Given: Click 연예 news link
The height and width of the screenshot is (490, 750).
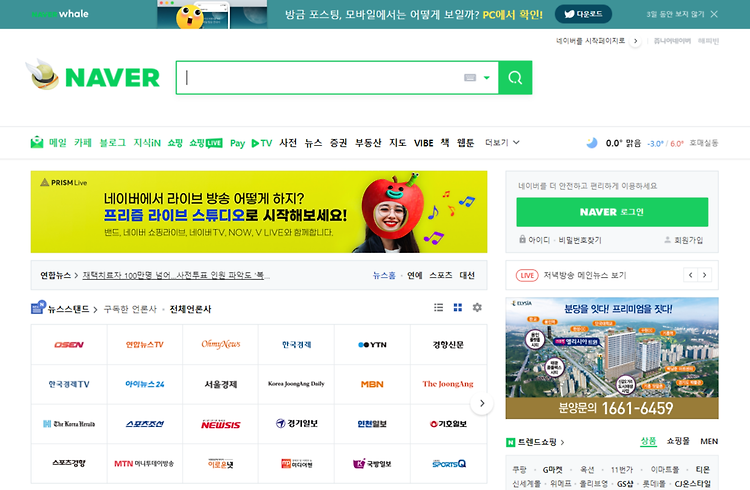Looking at the screenshot, I should 415,275.
